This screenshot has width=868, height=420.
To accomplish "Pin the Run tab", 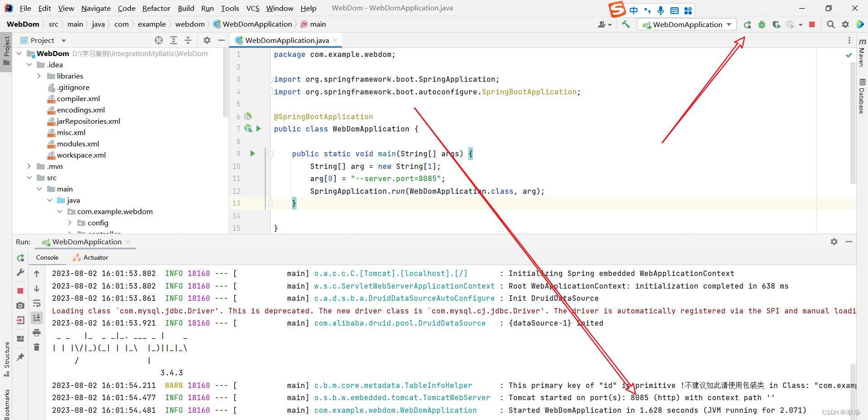I will tap(20, 357).
